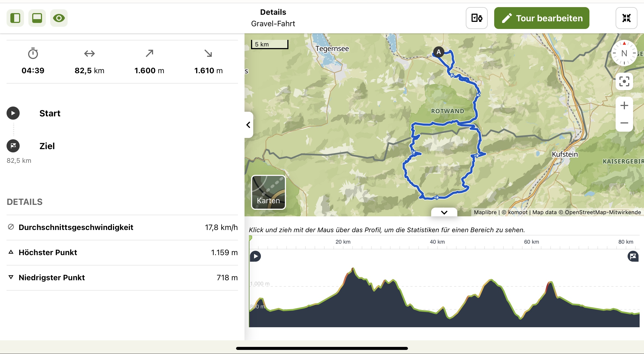Screen dimensions: 644x354
Task: Exit fullscreen with the collapse arrows icon
Action: (626, 18)
